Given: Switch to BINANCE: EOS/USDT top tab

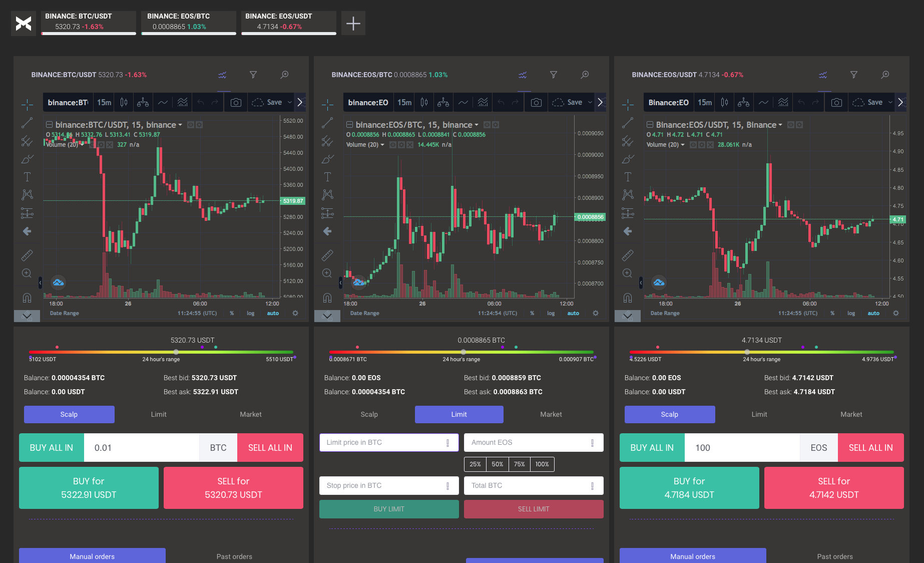Looking at the screenshot, I should coord(289,23).
